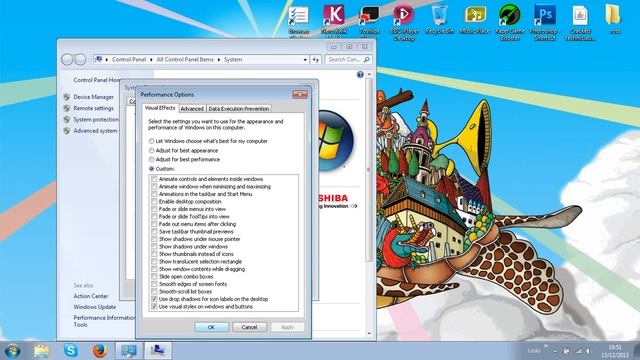Open Action Center link
This screenshot has width=640, height=360.
[x=91, y=296]
